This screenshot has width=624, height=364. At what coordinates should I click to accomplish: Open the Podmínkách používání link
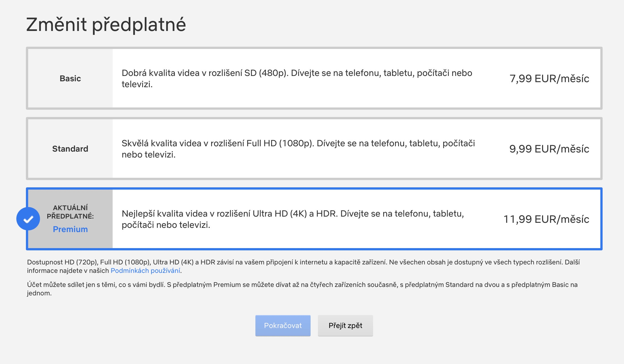click(x=146, y=271)
